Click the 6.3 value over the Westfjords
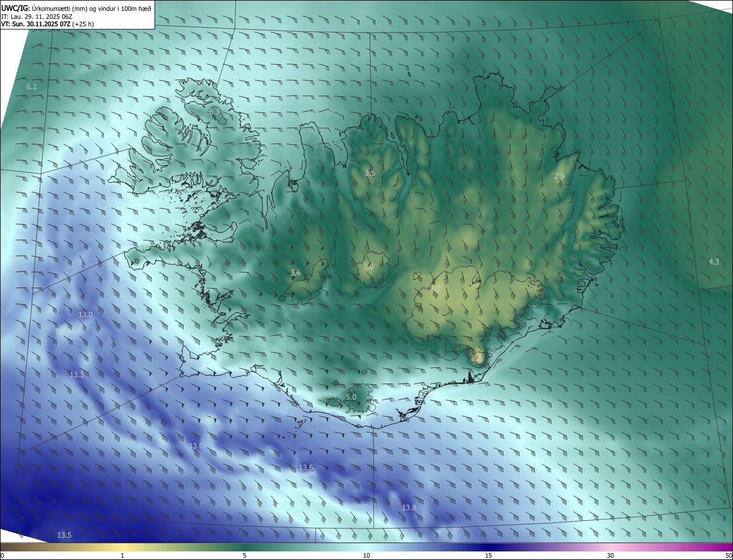 pyautogui.click(x=214, y=111)
